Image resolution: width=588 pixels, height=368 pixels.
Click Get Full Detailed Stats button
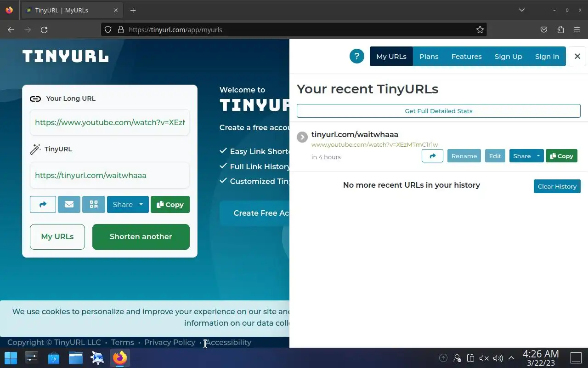point(439,111)
